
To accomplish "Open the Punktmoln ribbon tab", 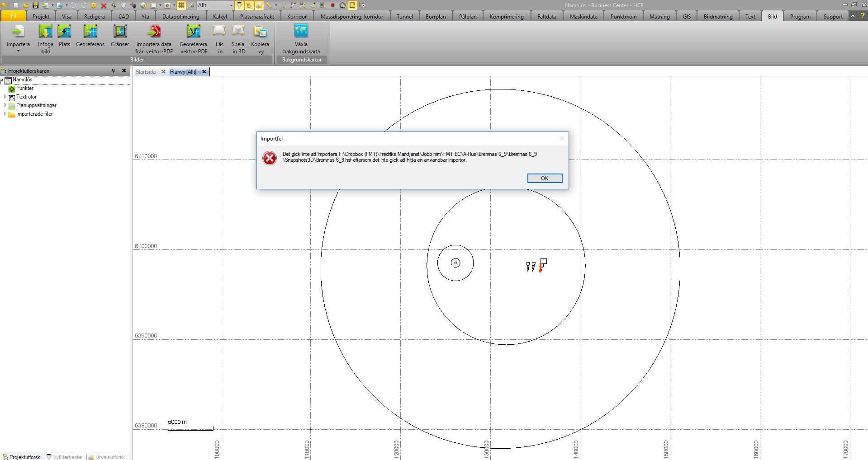I will [623, 16].
